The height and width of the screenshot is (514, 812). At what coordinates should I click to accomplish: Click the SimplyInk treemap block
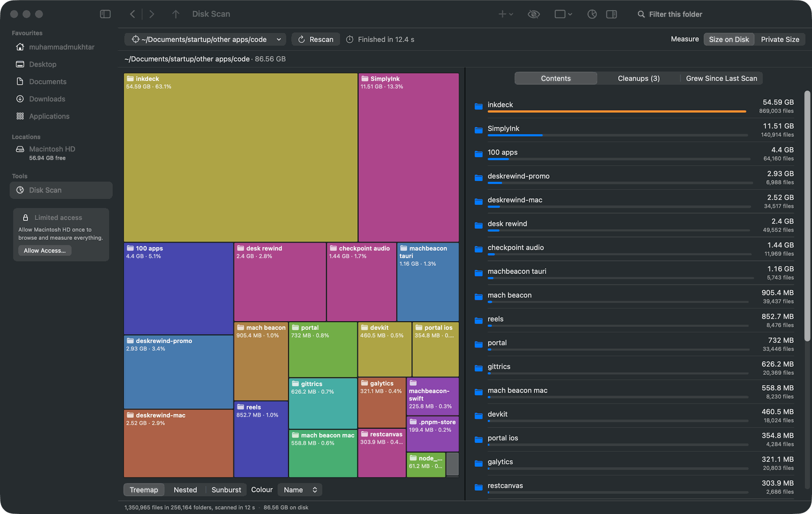tap(409, 157)
